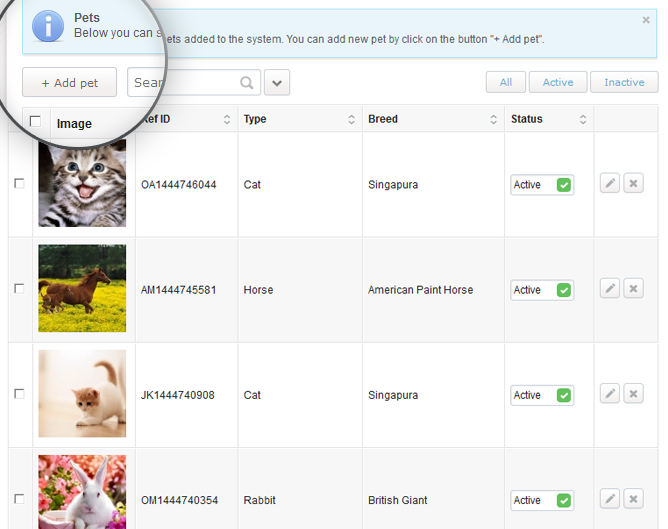The height and width of the screenshot is (529, 668).
Task: Click the + Add pet button
Action: click(x=69, y=82)
